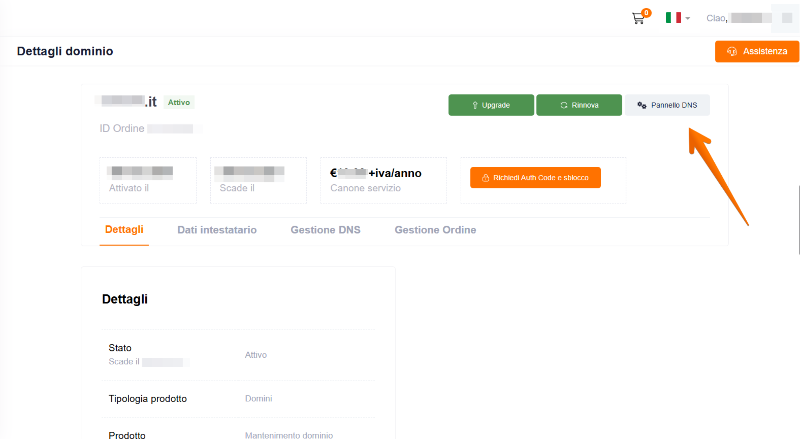Screen dimensions: 800x439
Task: Click the cart item count badge
Action: pyautogui.click(x=645, y=13)
